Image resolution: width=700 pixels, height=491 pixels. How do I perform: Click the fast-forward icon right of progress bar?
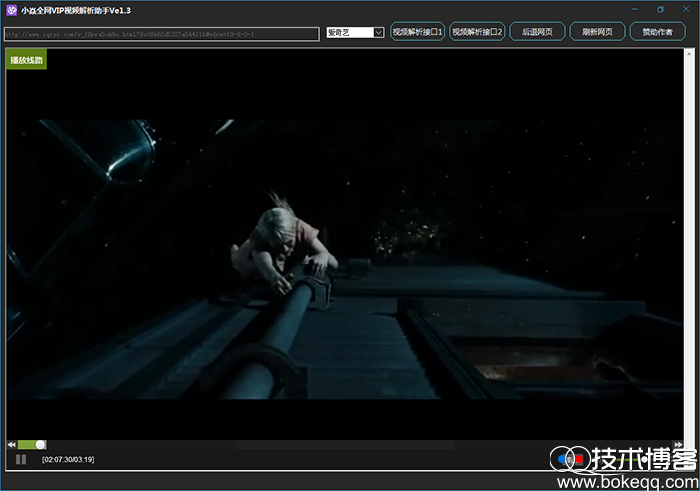click(679, 444)
